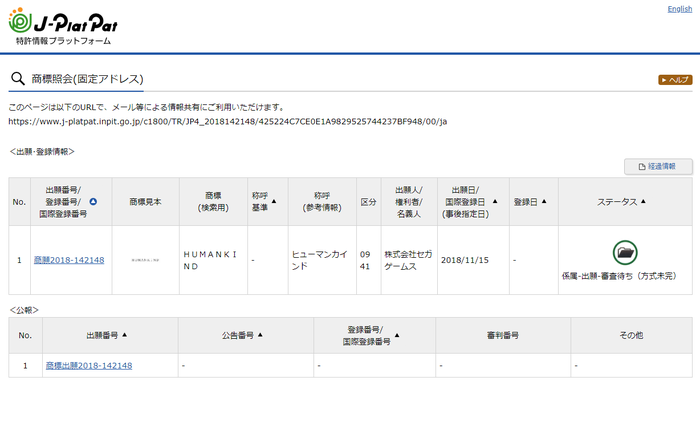This screenshot has width=700, height=446.
Task: Click the class cell 09 41
Action: tap(369, 260)
